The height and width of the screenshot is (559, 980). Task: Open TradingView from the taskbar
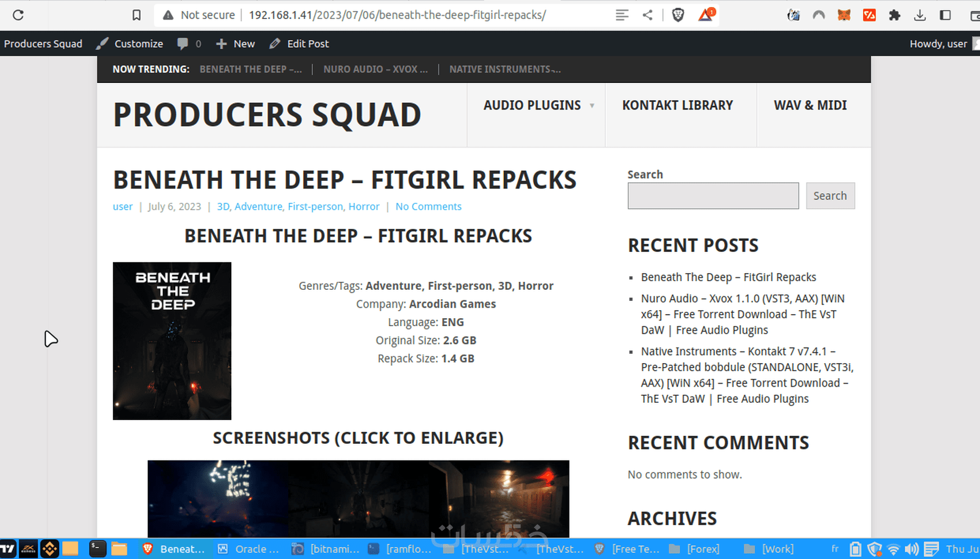pyautogui.click(x=8, y=549)
